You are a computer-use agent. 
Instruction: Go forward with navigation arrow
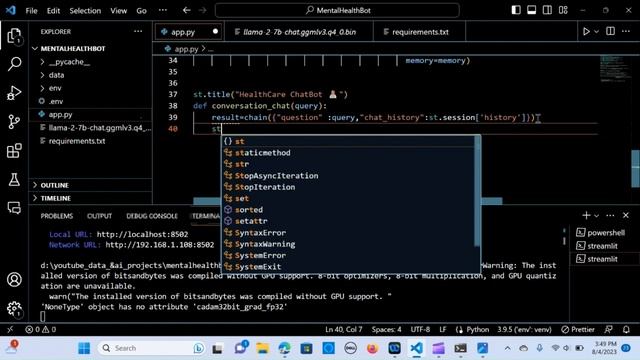coord(202,10)
